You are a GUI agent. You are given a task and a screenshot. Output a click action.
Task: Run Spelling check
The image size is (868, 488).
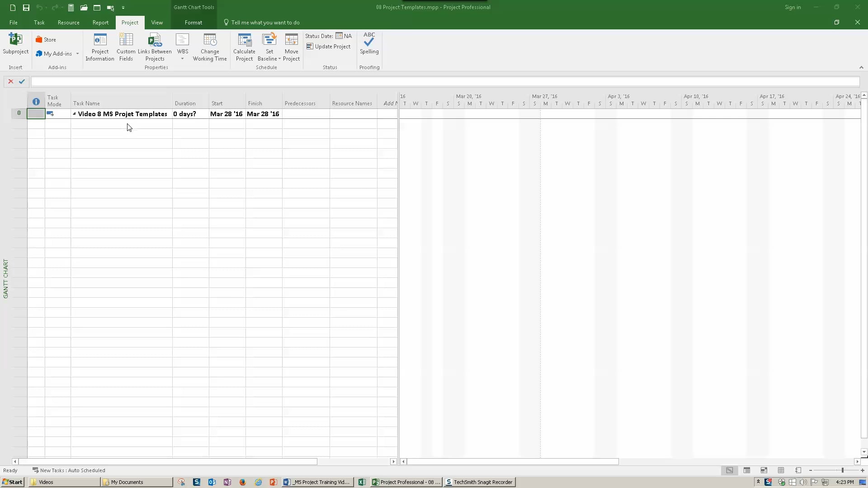click(x=369, y=44)
